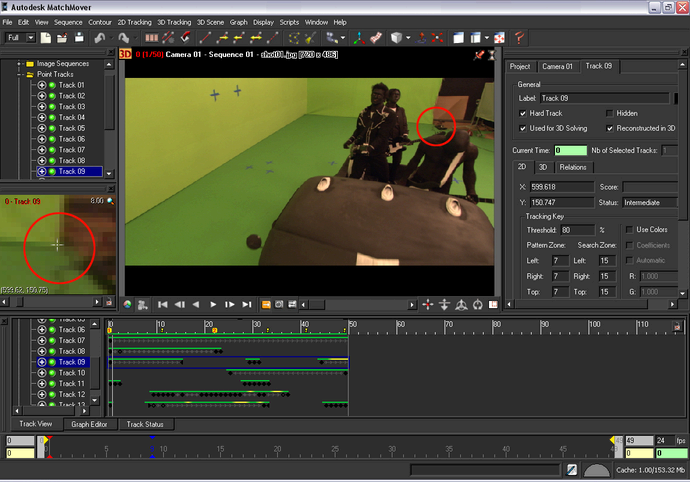Click the automatic tracking toolbar icon

(x=168, y=38)
